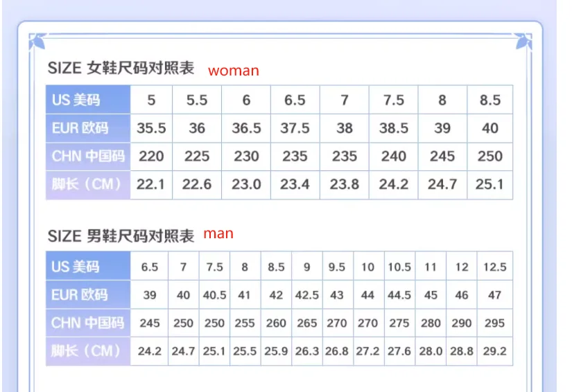Select the foot length cell '28.8'
The image size is (572, 392).
click(462, 351)
